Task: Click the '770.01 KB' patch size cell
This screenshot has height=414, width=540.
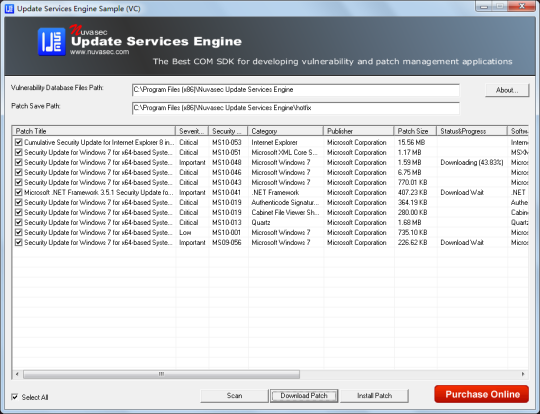Action: point(412,182)
